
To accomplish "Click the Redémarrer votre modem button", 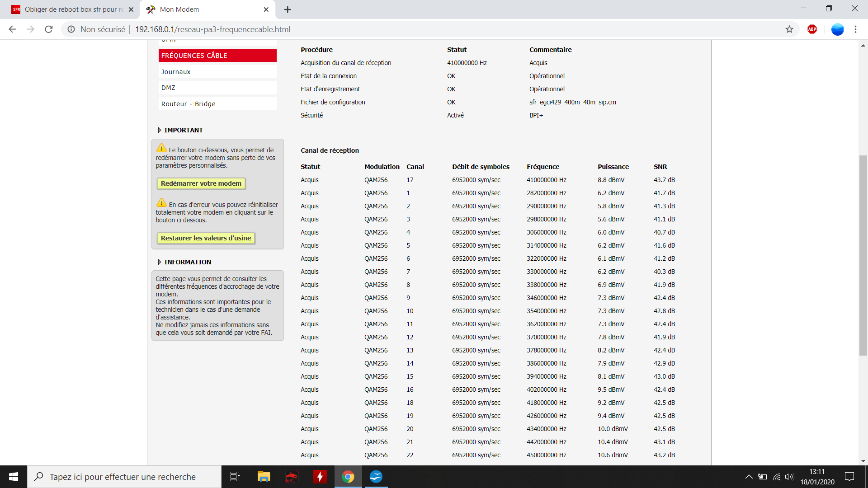I will 201,183.
